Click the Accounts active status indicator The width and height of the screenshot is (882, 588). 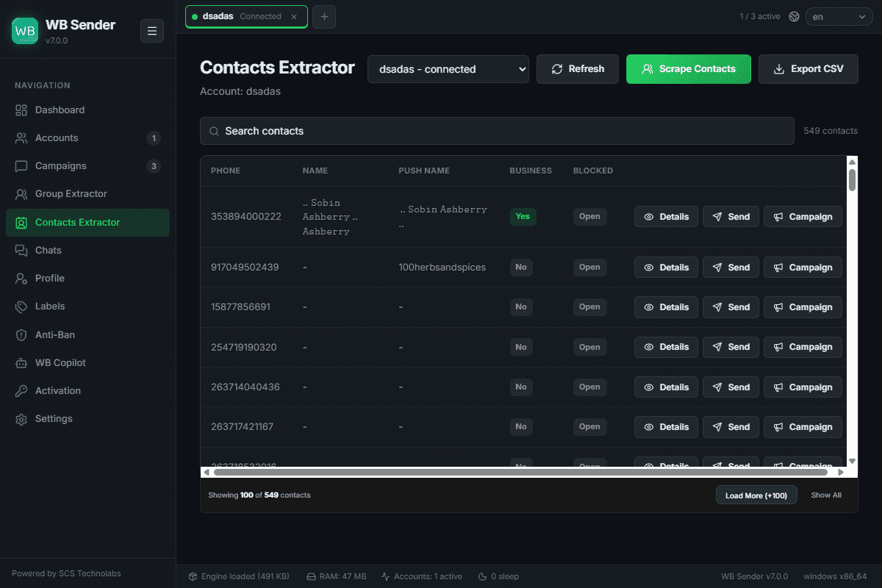click(x=422, y=576)
